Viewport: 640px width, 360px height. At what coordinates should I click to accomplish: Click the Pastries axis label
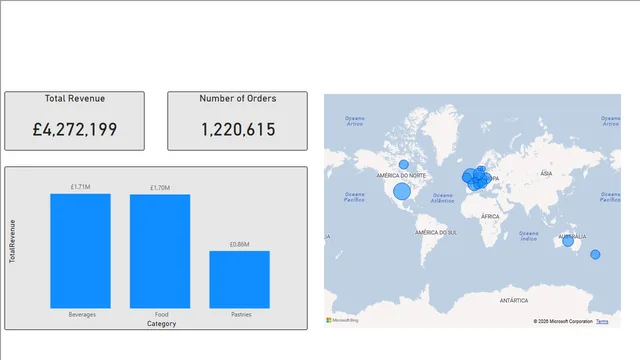(241, 314)
